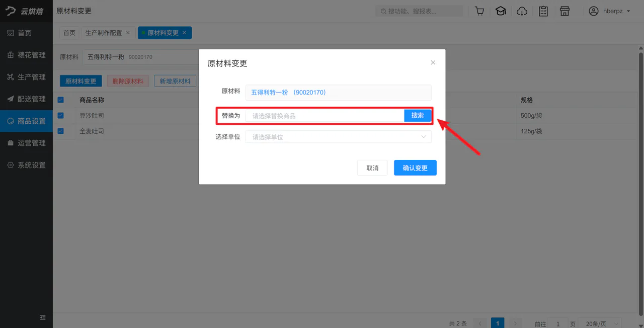Focus the 前往 page number input
Image resolution: width=644 pixels, height=328 pixels.
coord(557,323)
